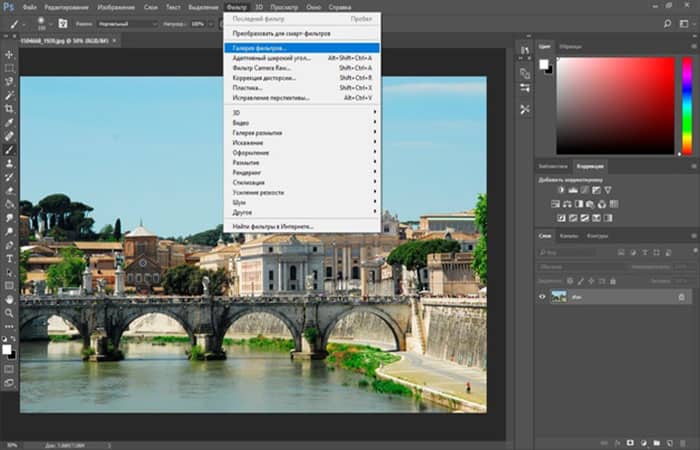Select the Rectangle shape tool
Screen dimensions: 700x450
(9, 286)
